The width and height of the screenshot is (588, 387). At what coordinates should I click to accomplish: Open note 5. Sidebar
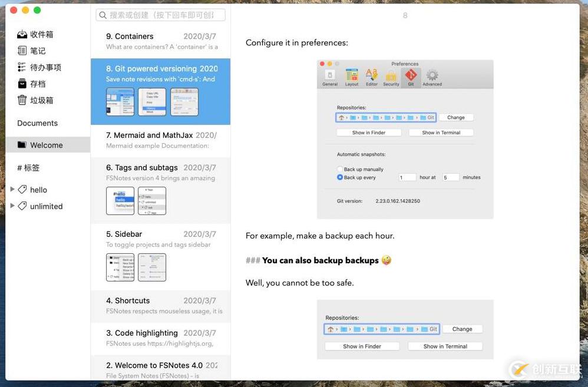click(x=160, y=257)
